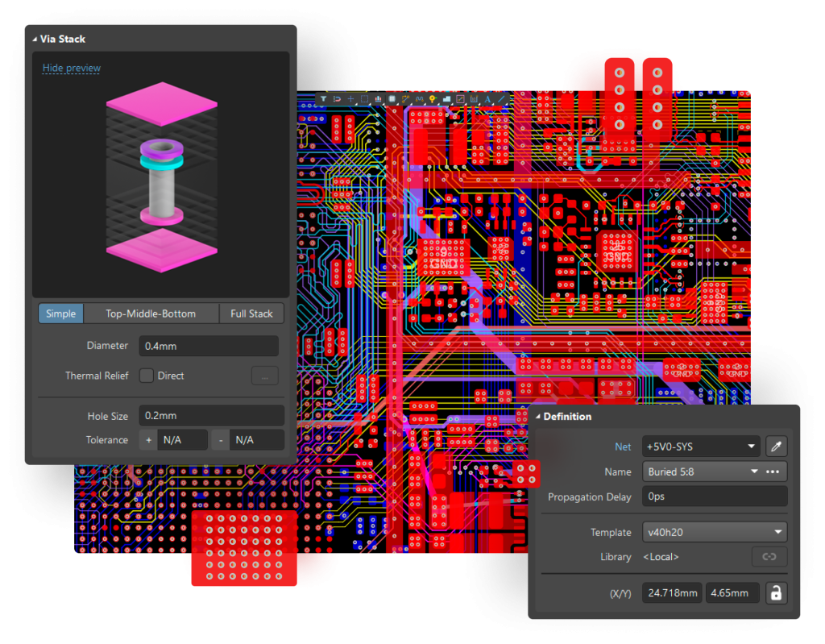The image size is (825, 644).
Task: Choose the place via tool icon
Action: click(x=433, y=99)
